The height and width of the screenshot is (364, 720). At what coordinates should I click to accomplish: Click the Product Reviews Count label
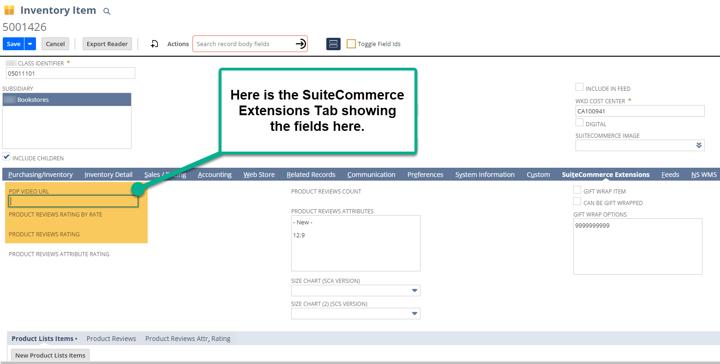point(326,191)
